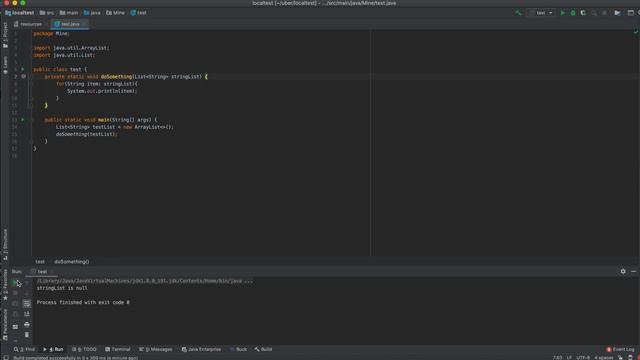Click the test breadcrumb below the editor

40,262
